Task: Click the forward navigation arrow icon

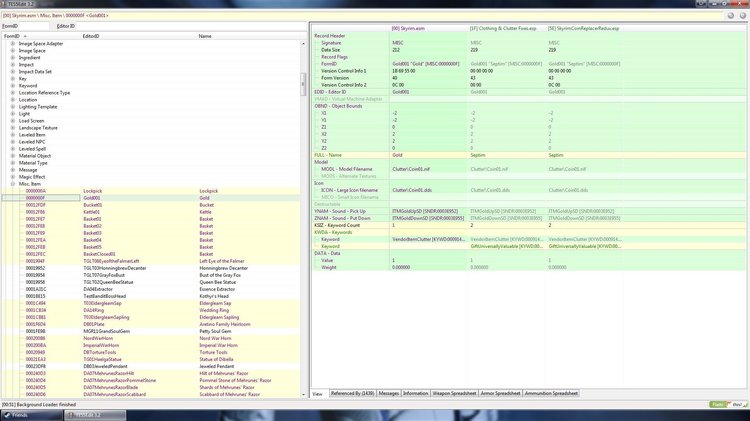Action: click(743, 15)
